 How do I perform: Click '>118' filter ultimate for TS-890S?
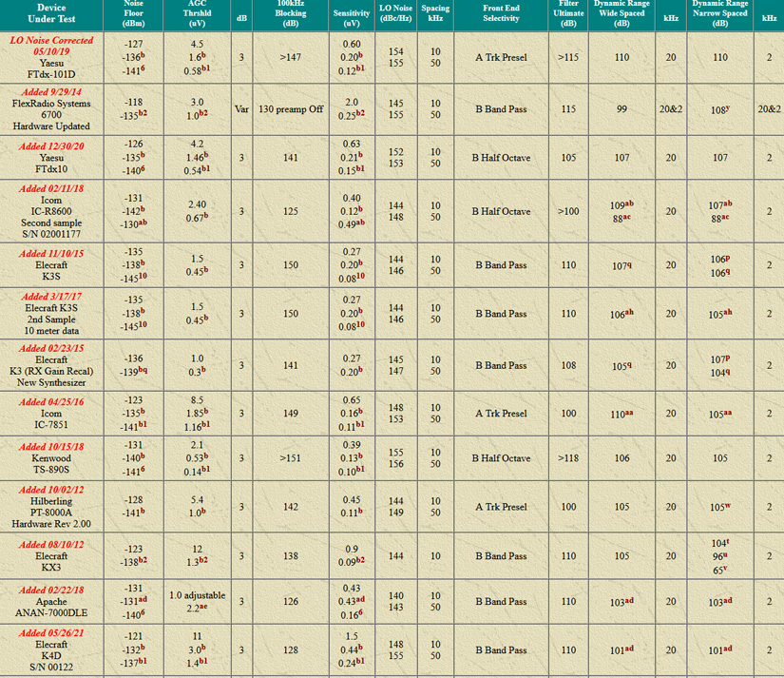pos(568,458)
